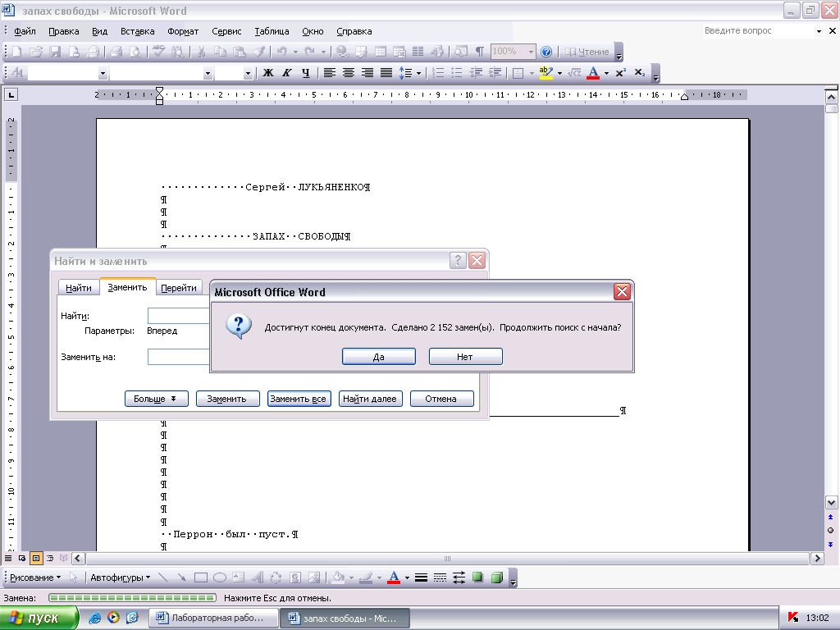Click the Columns icon
840x630 pixels.
point(418,52)
